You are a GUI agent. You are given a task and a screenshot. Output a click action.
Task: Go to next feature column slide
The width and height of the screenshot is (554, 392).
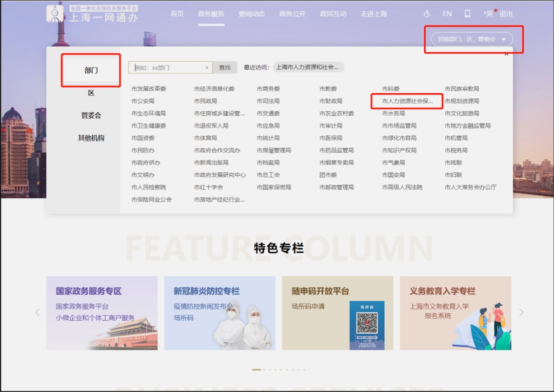[521, 313]
